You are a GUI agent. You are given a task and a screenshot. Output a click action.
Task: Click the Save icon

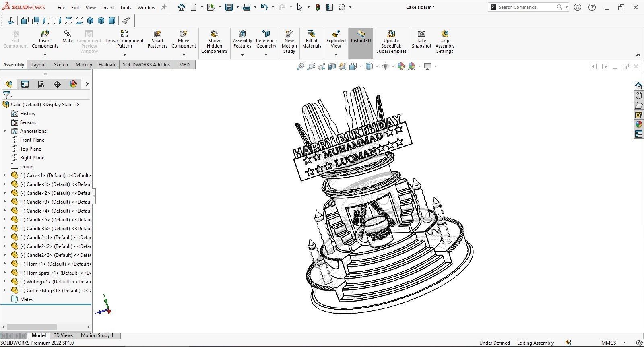tap(229, 7)
